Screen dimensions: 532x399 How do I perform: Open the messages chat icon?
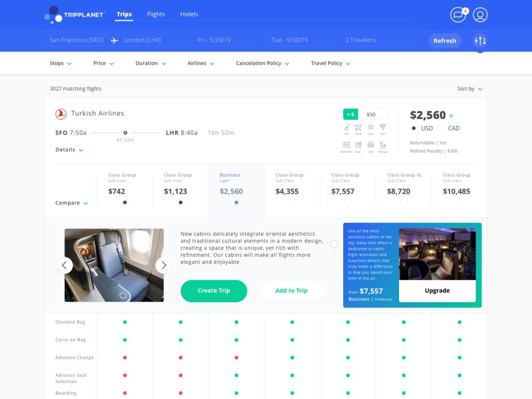pyautogui.click(x=458, y=15)
